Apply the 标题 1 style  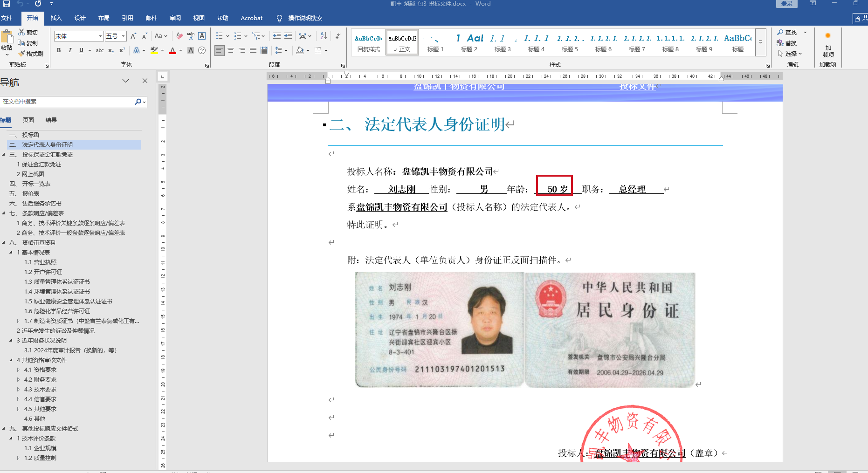coord(435,42)
